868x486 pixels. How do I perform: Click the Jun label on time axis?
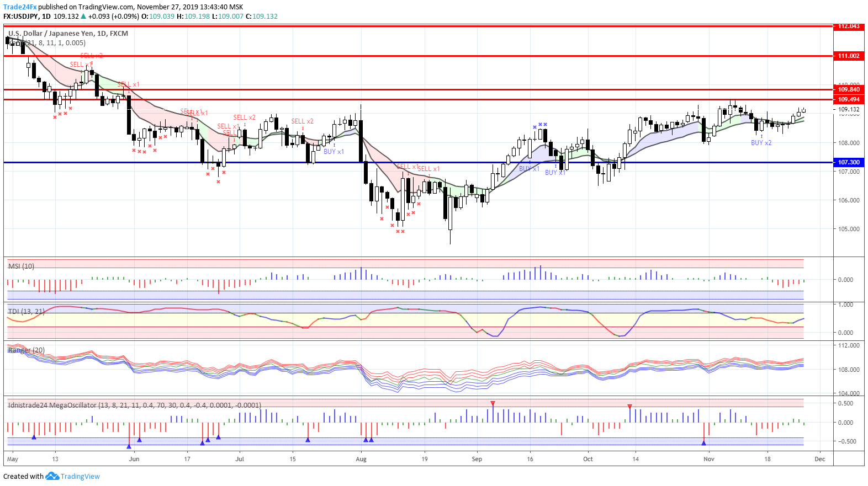tap(134, 459)
